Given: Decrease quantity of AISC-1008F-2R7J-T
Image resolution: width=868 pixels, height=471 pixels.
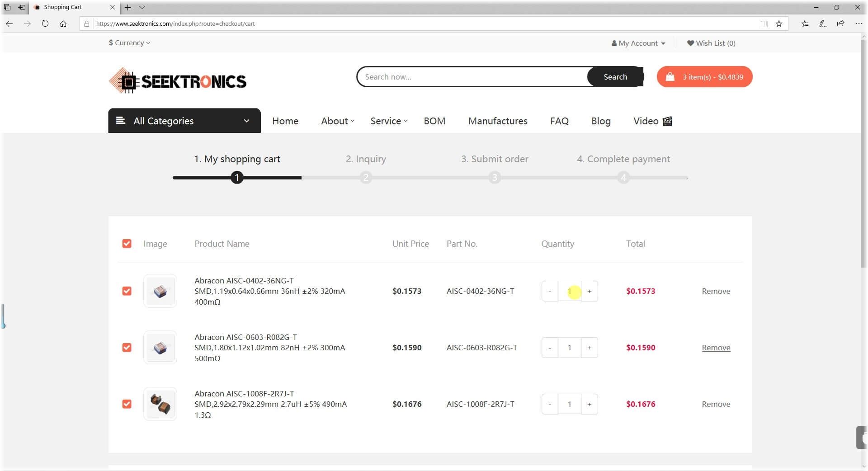Looking at the screenshot, I should point(550,404).
